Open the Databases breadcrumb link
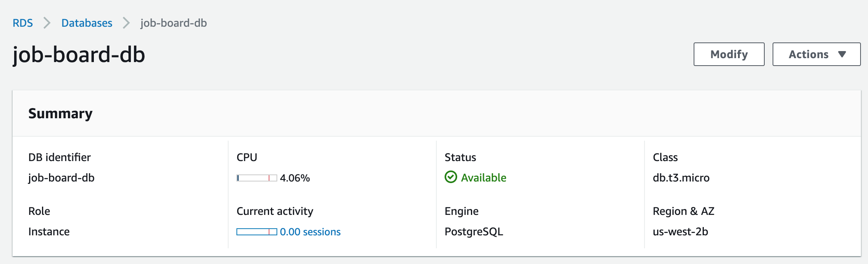The image size is (868, 264). point(87,23)
